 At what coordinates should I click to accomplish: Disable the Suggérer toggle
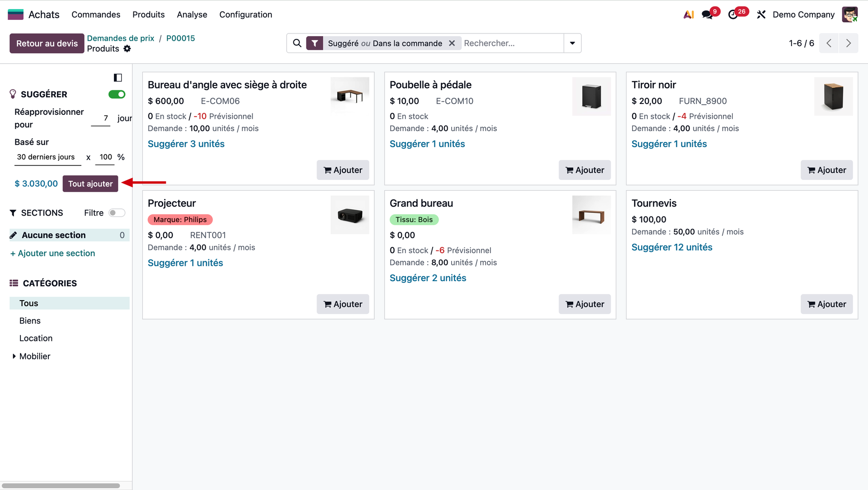coord(117,94)
